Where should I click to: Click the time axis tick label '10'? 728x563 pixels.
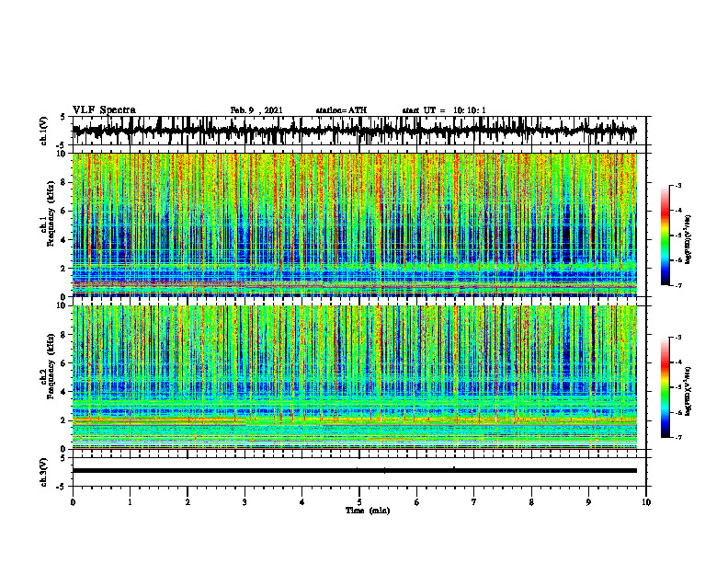(646, 502)
